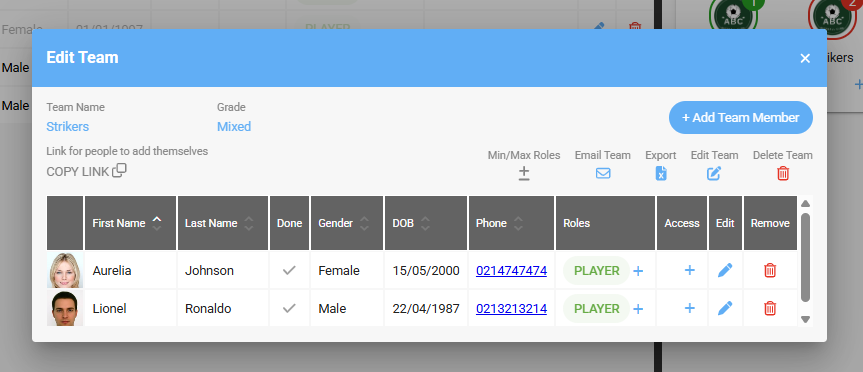Click Lionel Ronaldo's profile photo
Screen dimensions: 863x372
coord(65,308)
